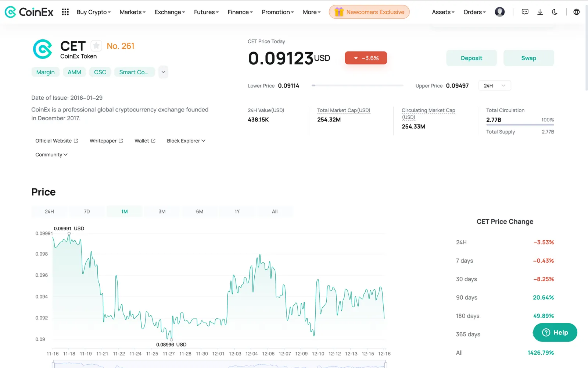Select the CSC tag
Viewport: 588px width, 368px height.
point(100,72)
